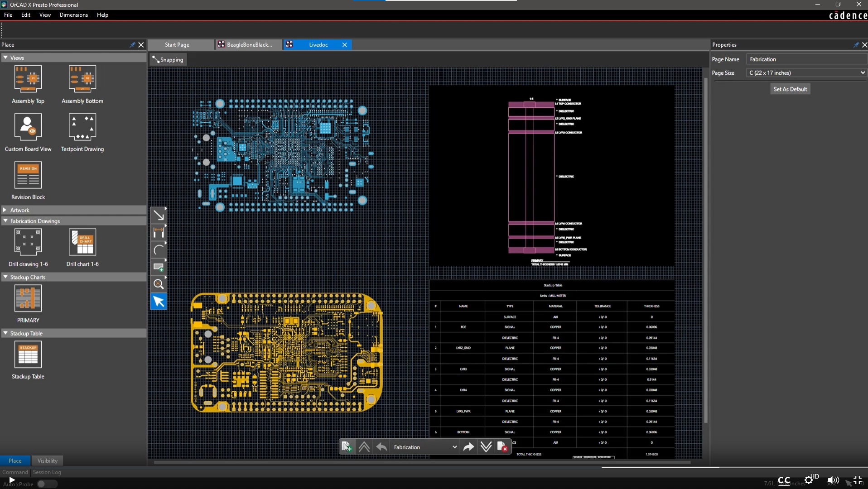Activate the line/arrow drawing tool
Image resolution: width=868 pixels, height=489 pixels.
159,215
